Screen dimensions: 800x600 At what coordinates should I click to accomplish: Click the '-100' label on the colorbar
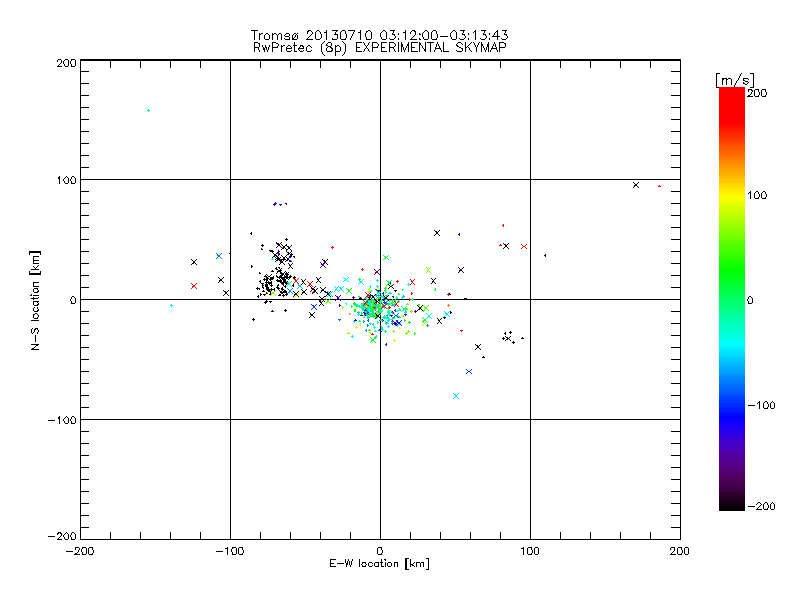tap(761, 406)
